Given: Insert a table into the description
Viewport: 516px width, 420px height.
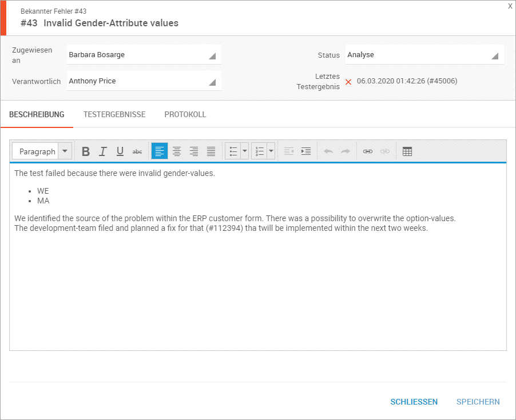Looking at the screenshot, I should click(x=407, y=151).
